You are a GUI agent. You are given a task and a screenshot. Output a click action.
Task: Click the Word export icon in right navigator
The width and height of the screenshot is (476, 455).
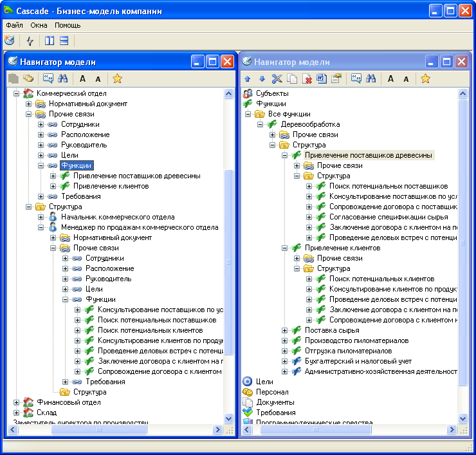point(322,79)
